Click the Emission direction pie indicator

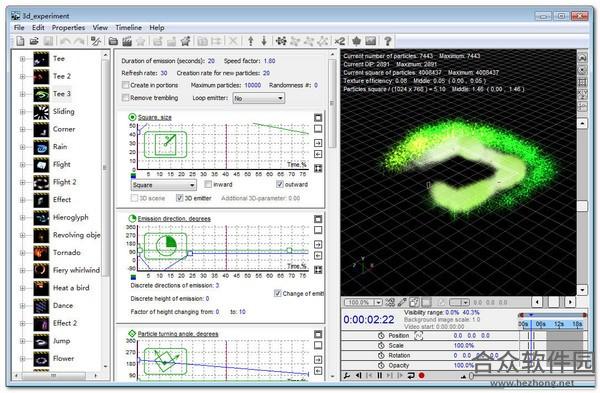pos(132,219)
